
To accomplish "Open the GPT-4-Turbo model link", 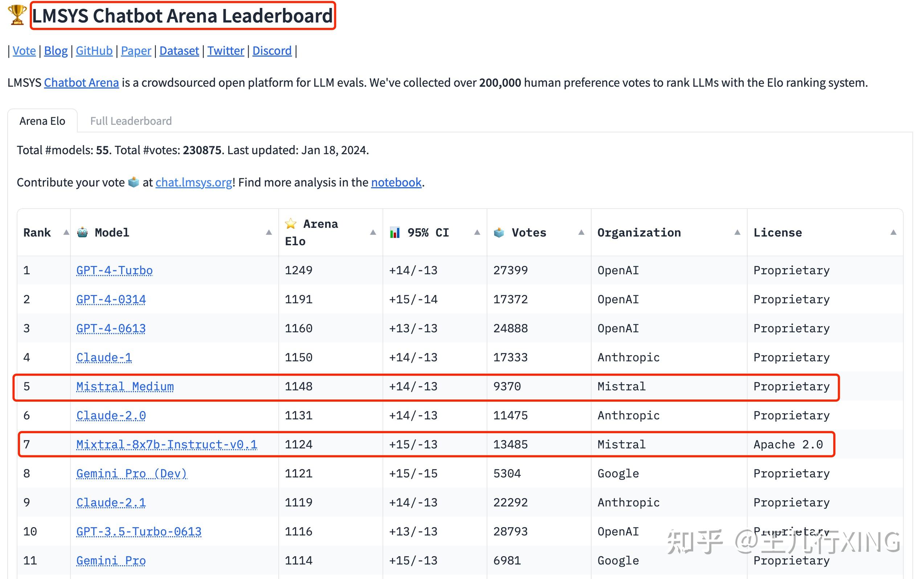I will [x=114, y=270].
